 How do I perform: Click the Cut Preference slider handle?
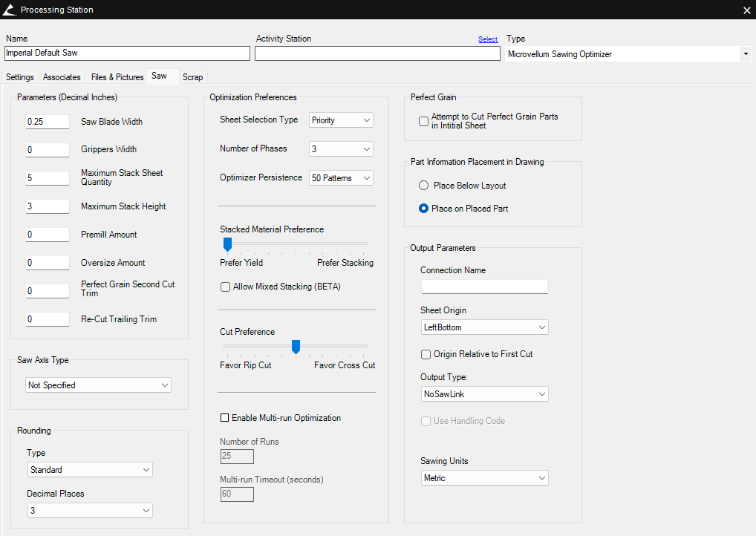[x=296, y=347]
